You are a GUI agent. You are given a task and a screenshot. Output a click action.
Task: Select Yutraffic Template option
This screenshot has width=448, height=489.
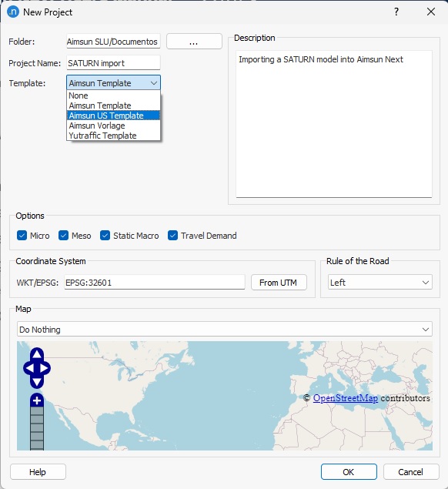pyautogui.click(x=113, y=136)
